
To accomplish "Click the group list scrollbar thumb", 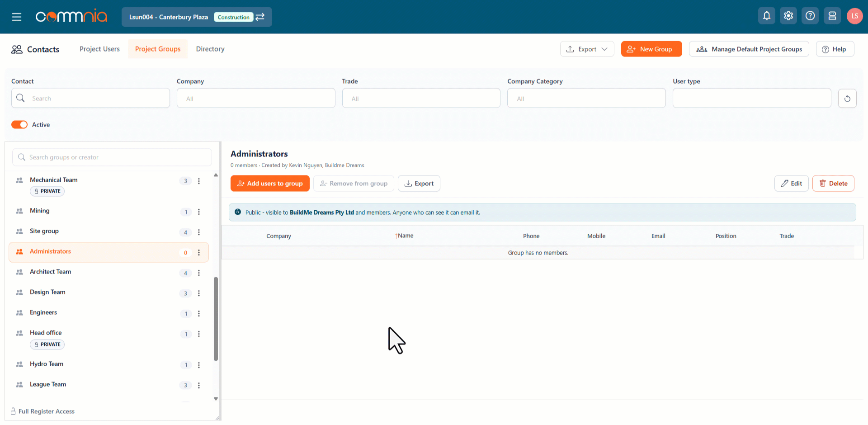I will [216, 319].
